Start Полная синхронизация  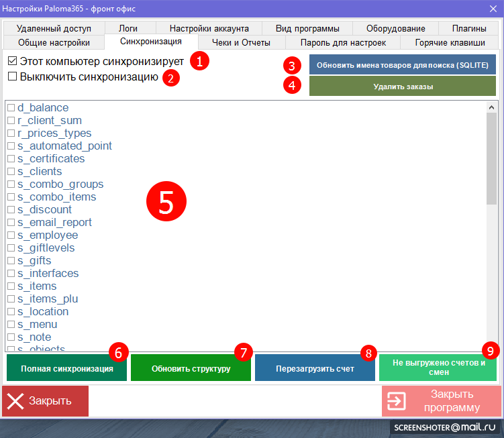tap(66, 369)
